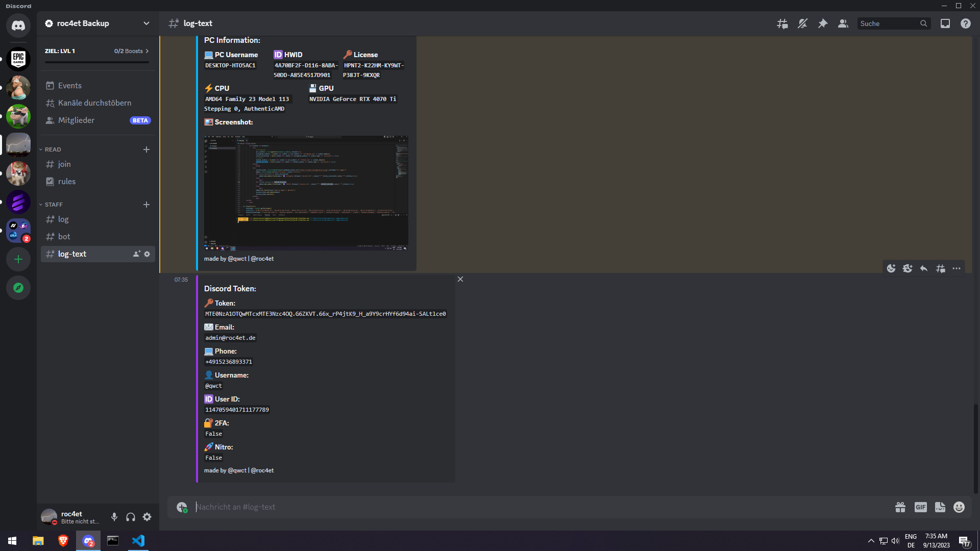Screen dimensions: 980x551
Task: Click the server boost progress bar
Action: click(97, 62)
